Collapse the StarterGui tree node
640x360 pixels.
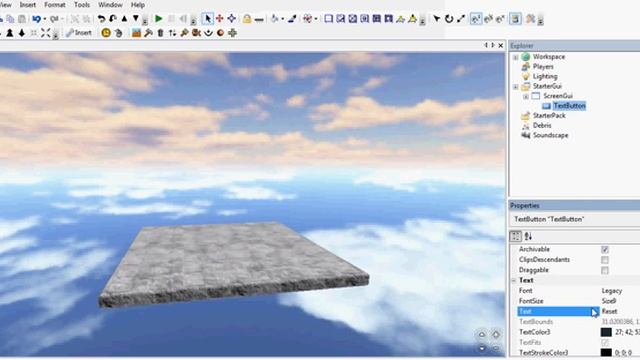coord(516,87)
